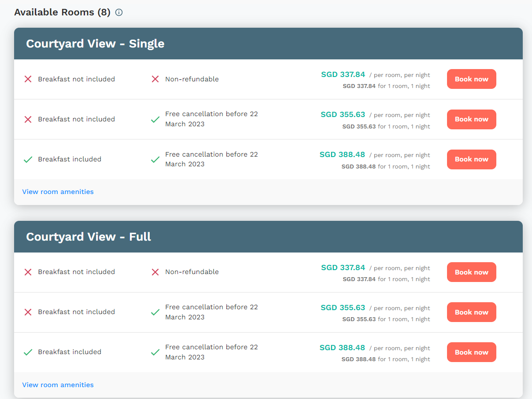
Task: Click red X for breakfast, Full SGD 355.63 row
Action: pos(28,312)
